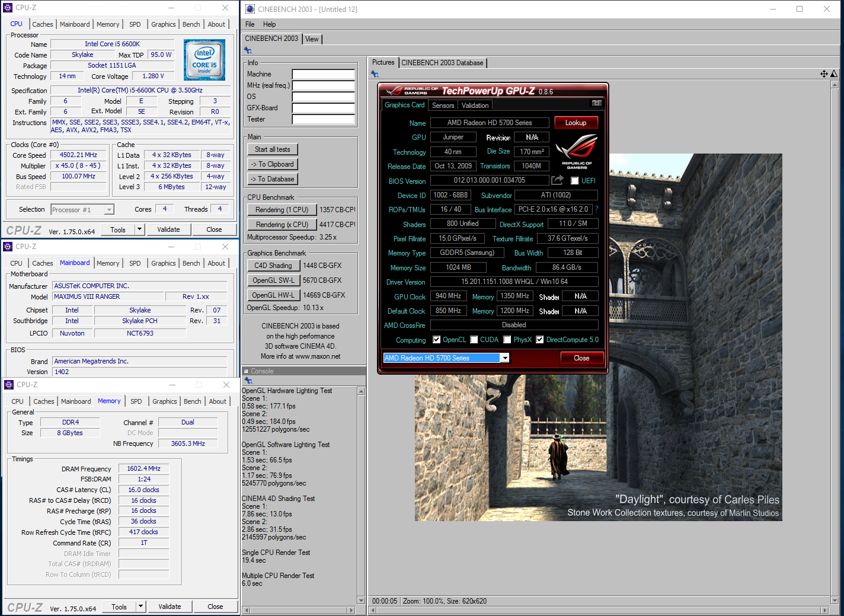Click the OpenGL SW-L button
Image resolution: width=844 pixels, height=616 pixels.
point(273,280)
